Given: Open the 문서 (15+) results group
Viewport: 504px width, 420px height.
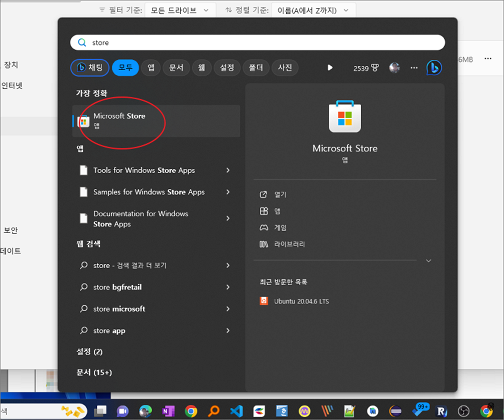Looking at the screenshot, I should click(94, 372).
